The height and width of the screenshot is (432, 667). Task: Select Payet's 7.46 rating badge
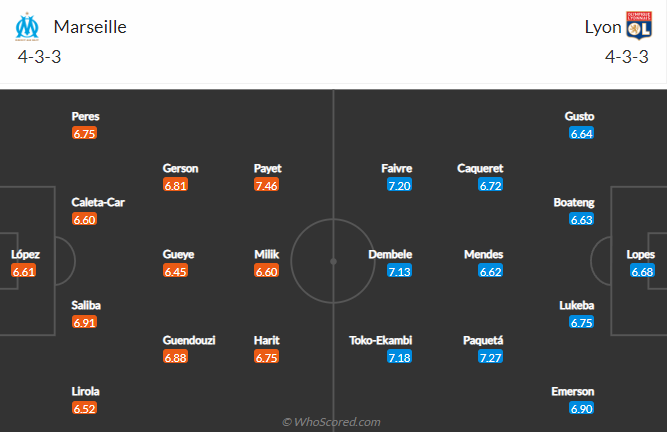[x=266, y=186]
